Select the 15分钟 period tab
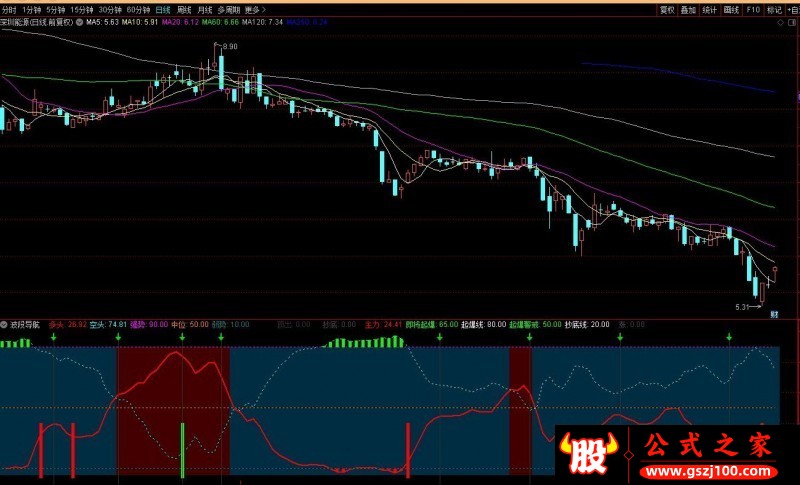This screenshot has width=800, height=485. pyautogui.click(x=82, y=10)
